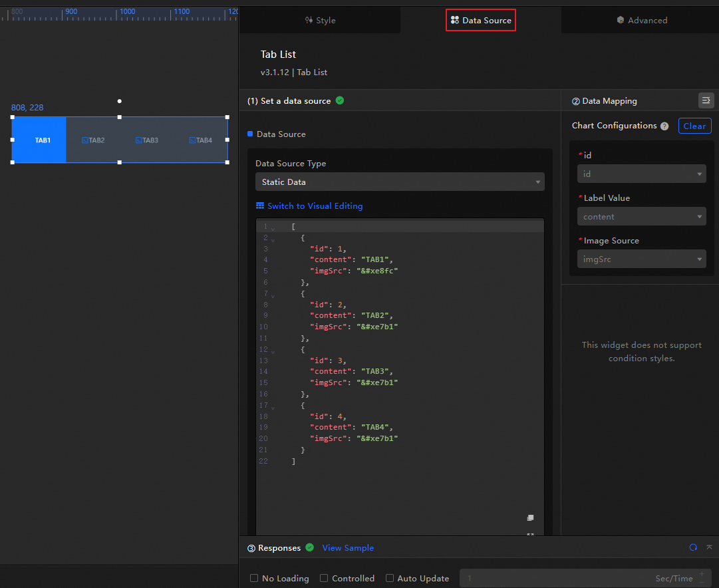Click the refresh icon in Responses bar
The image size is (719, 588).
coord(693,547)
